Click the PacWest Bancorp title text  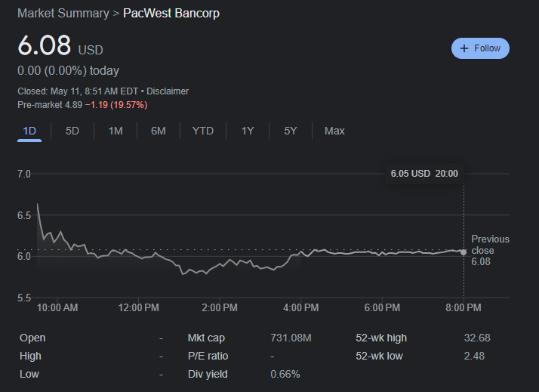coord(171,14)
